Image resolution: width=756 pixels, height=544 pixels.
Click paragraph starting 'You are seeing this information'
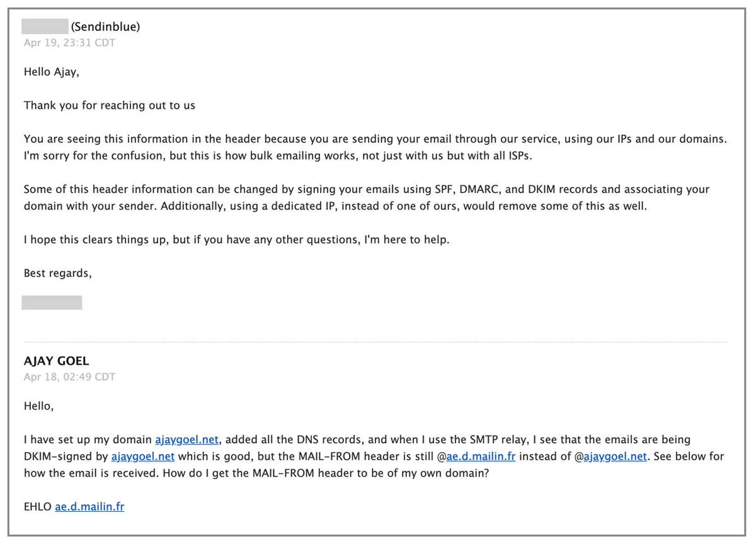[375, 147]
